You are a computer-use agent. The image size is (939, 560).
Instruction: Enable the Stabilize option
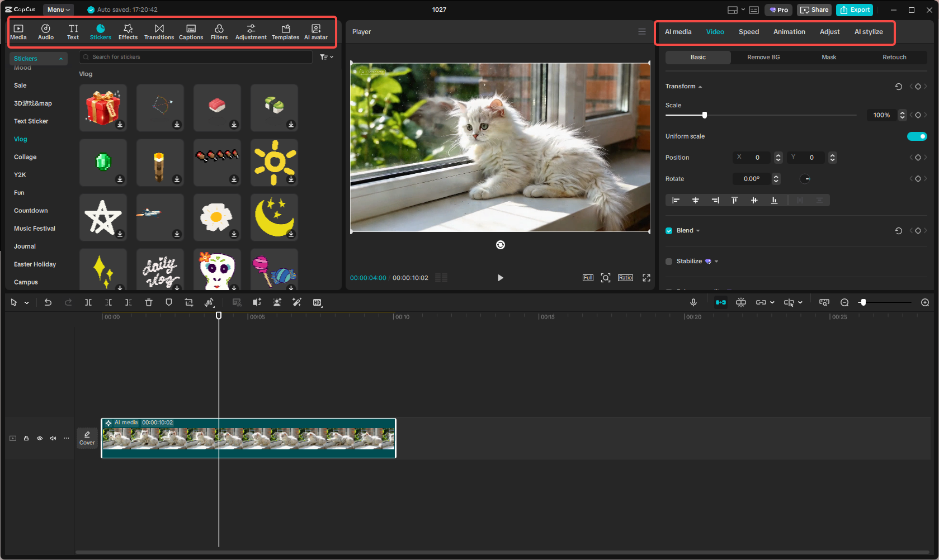[x=668, y=261]
